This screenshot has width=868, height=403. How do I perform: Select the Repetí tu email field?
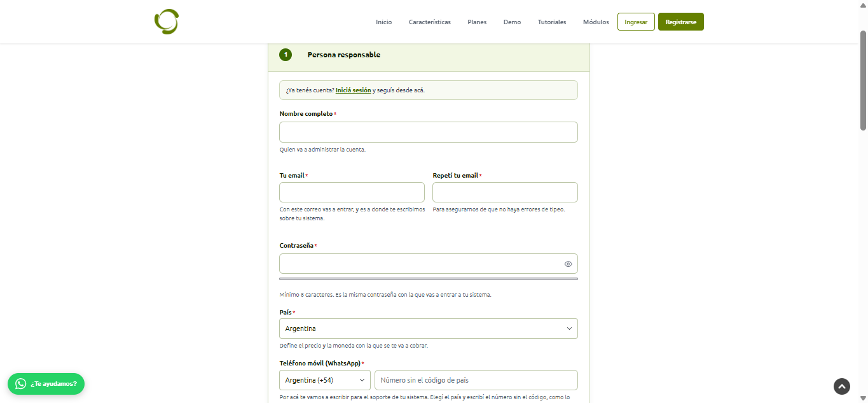[505, 192]
